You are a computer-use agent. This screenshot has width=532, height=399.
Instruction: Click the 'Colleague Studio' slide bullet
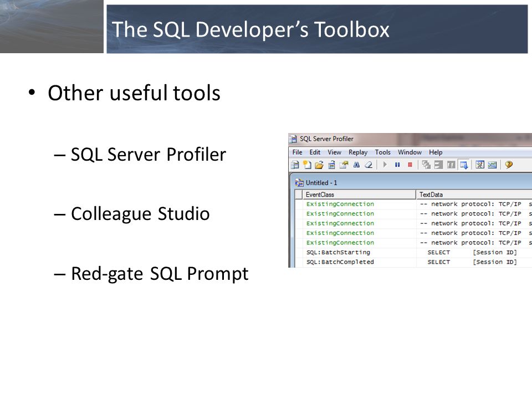pos(140,214)
